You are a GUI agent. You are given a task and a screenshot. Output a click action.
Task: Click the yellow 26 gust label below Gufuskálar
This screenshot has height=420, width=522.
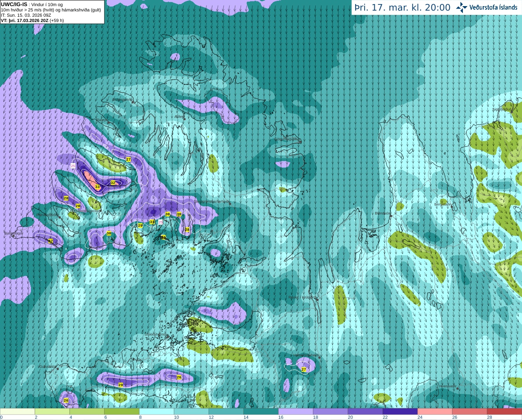[66, 400]
